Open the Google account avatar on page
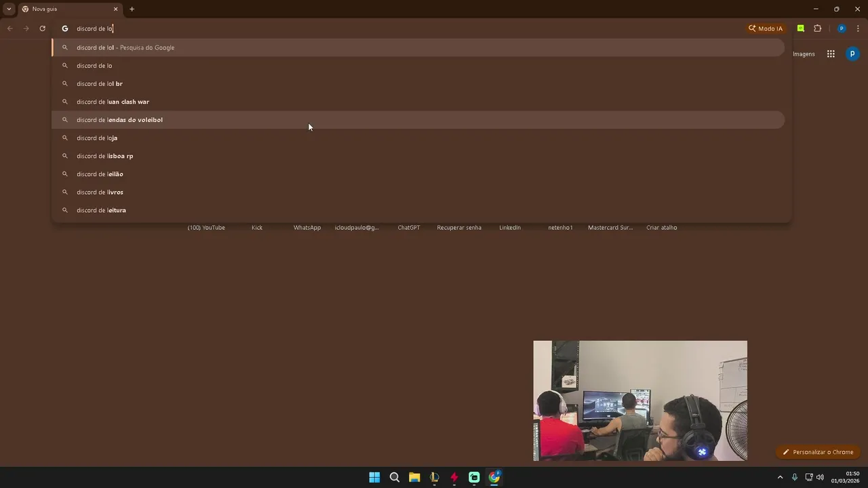This screenshot has height=488, width=868. coord(853,54)
